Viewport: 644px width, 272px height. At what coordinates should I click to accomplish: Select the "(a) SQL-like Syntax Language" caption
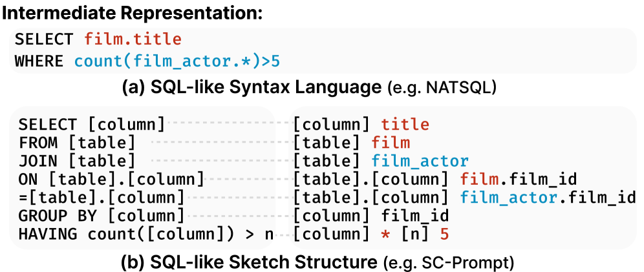click(x=251, y=87)
